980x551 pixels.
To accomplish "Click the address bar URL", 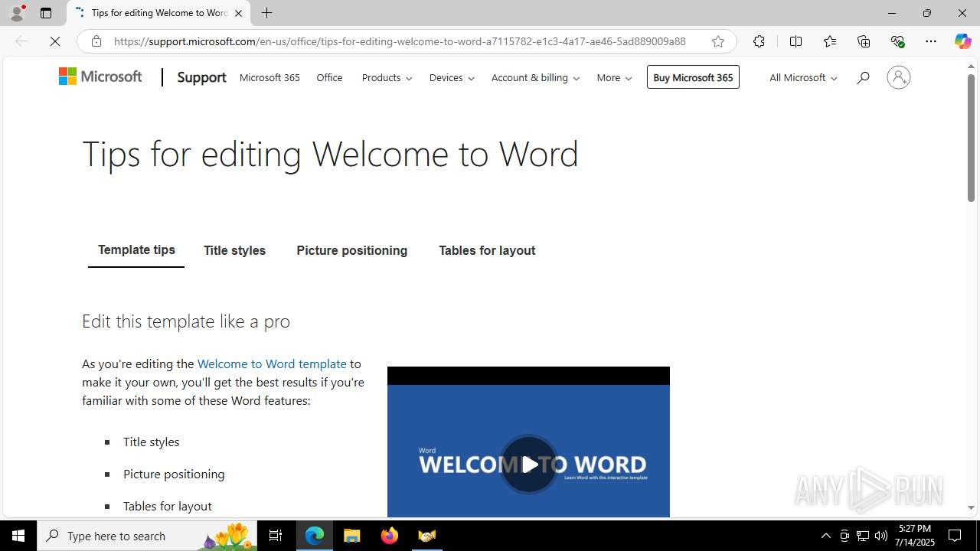I will click(400, 41).
